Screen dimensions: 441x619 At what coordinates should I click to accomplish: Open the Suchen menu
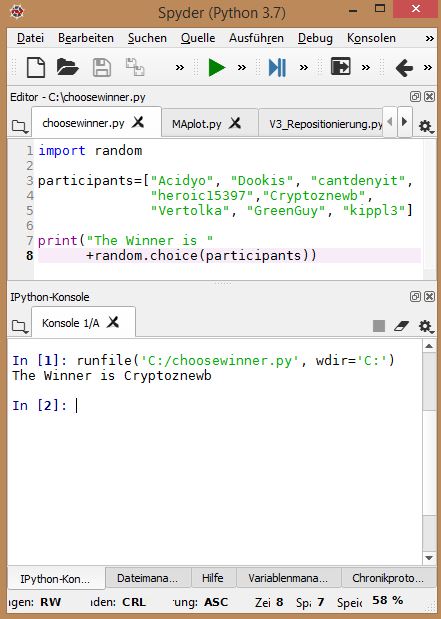point(147,38)
